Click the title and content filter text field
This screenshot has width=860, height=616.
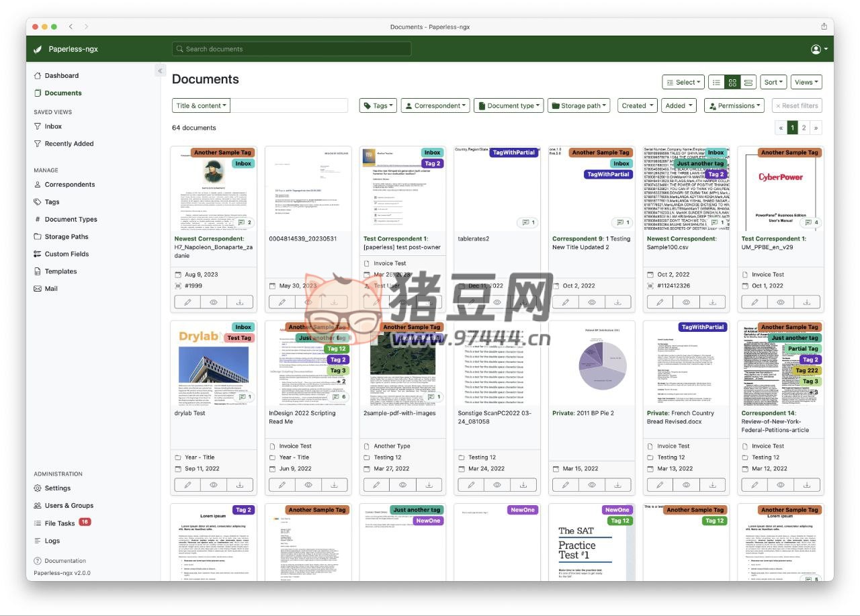[289, 105]
